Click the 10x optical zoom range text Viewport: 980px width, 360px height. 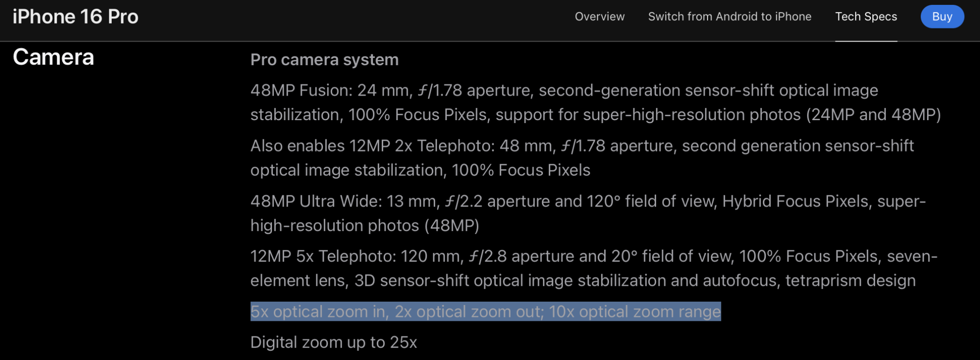click(x=635, y=312)
